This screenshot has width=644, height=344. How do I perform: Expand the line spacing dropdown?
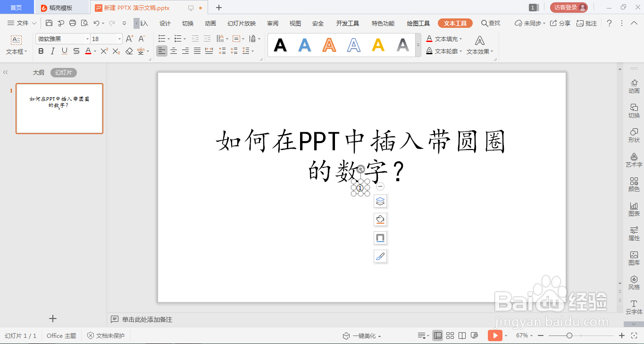(x=249, y=51)
